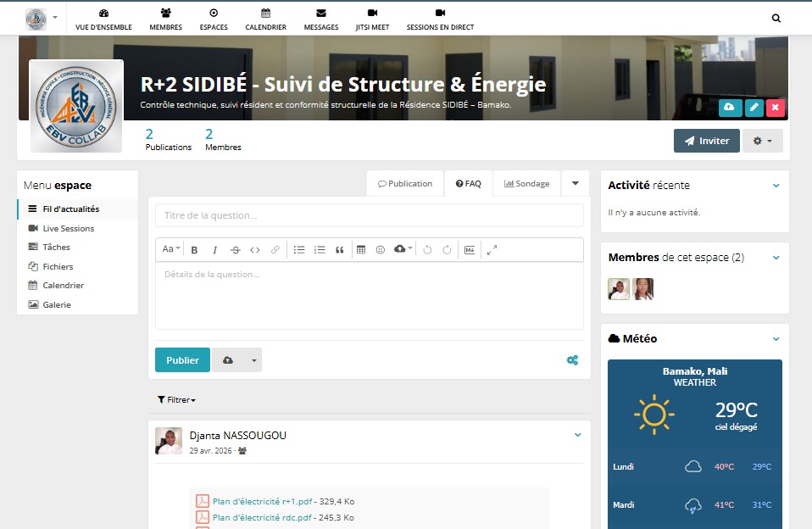Open Plan d'électricité rdc.pdf

click(262, 518)
